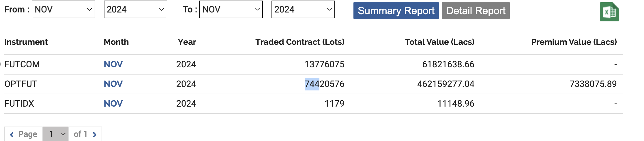Viewport: 644px width, 141px height.
Task: Click the FUTCOM instrument cell
Action: tap(22, 64)
